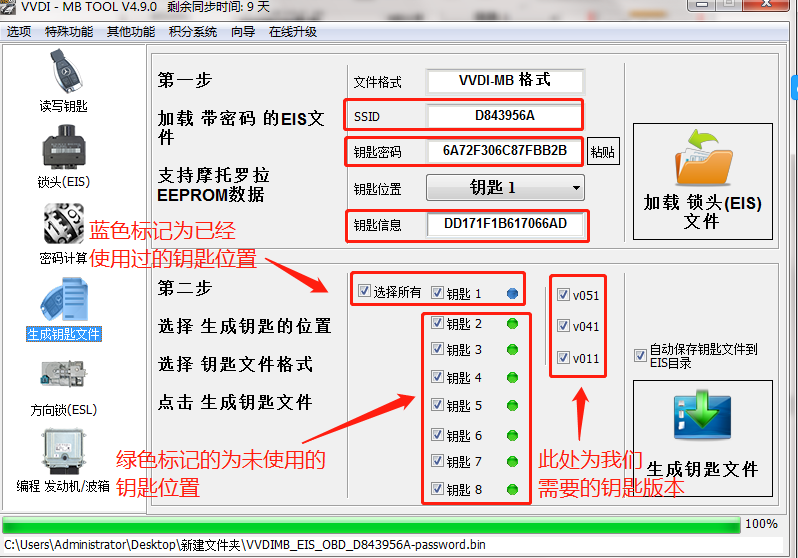Select the 生成钥匙文件 sidebar icon
This screenshot has height=558, width=798.
pos(64,299)
